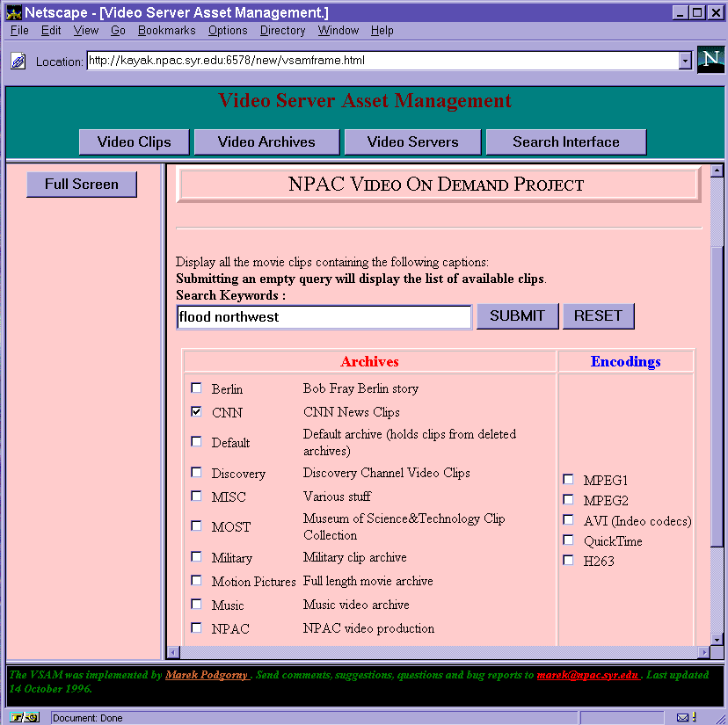728x725 pixels.
Task: Click the Location URL field
Action: [x=383, y=61]
